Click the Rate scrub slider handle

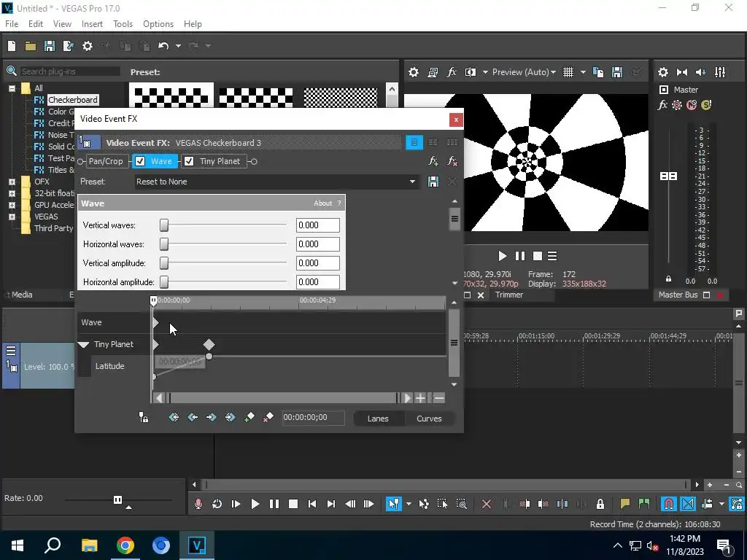click(x=117, y=499)
